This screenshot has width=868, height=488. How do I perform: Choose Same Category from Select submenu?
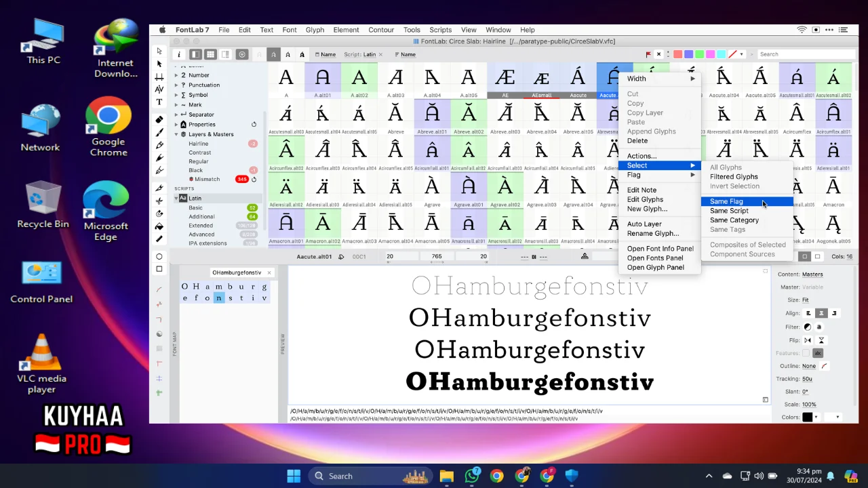click(747, 220)
